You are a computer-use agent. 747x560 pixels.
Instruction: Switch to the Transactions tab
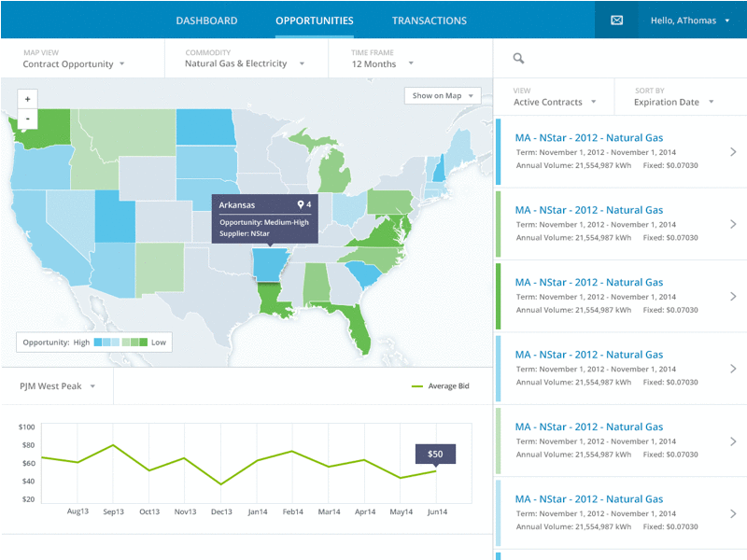click(x=429, y=20)
